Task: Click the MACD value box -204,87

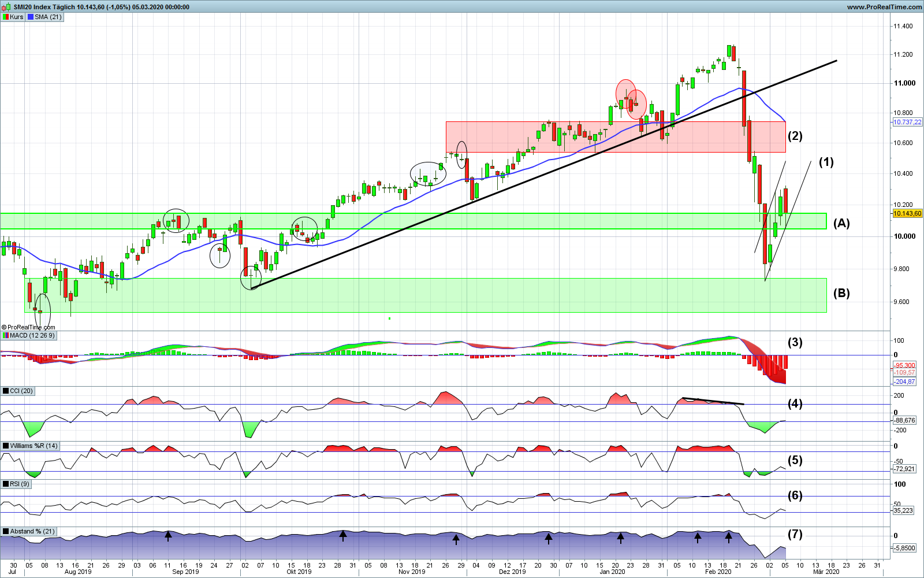Action: click(904, 381)
